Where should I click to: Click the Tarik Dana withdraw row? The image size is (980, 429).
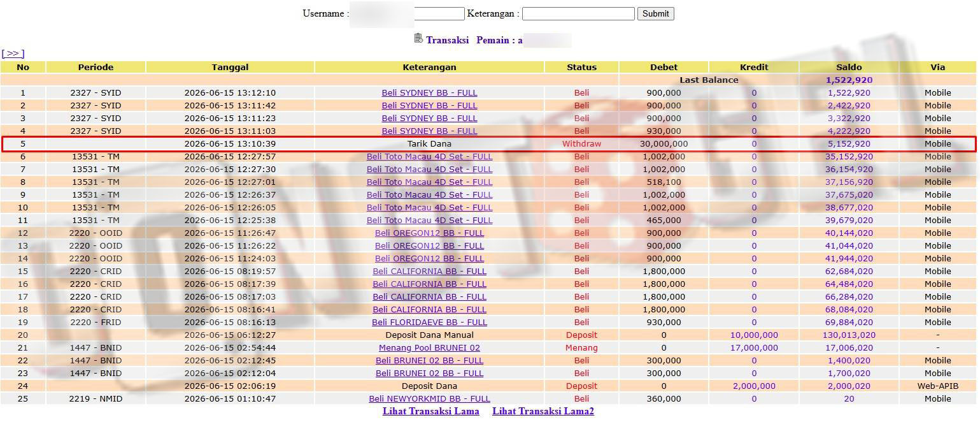pos(489,143)
